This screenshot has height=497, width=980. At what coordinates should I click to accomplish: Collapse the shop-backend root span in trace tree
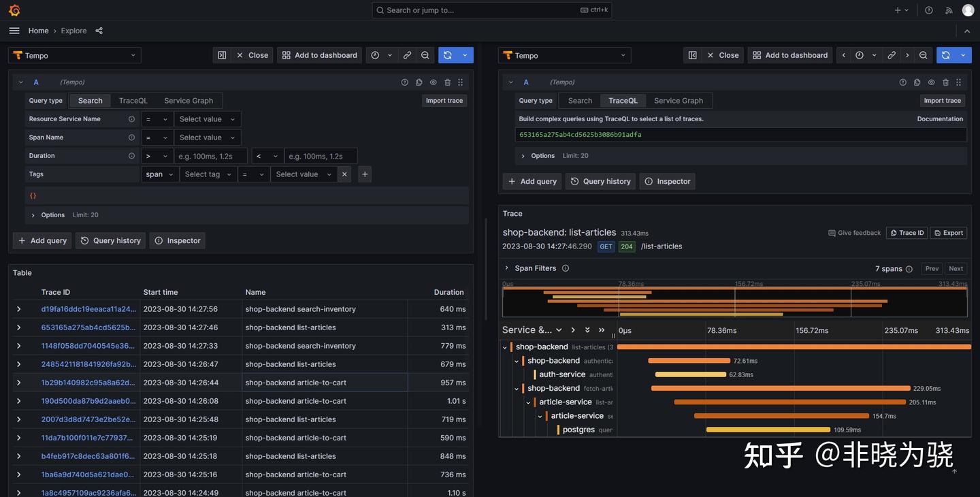tap(504, 347)
